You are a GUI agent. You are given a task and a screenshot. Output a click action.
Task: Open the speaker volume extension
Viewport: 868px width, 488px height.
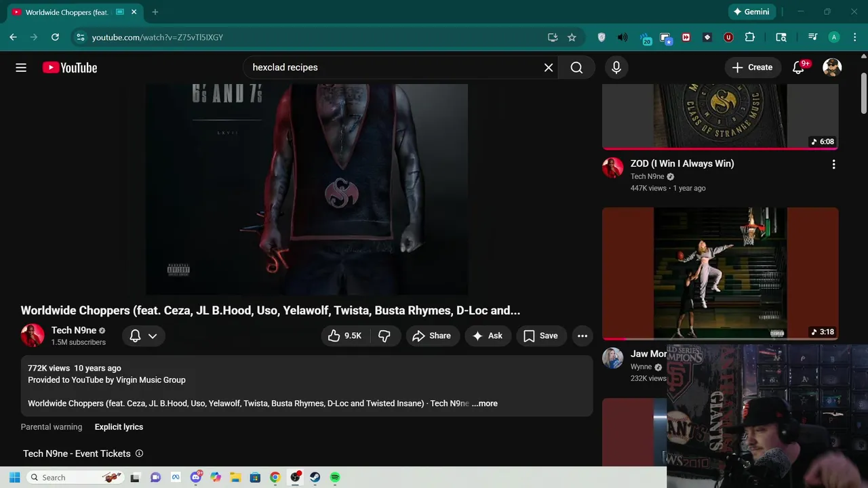coord(623,37)
